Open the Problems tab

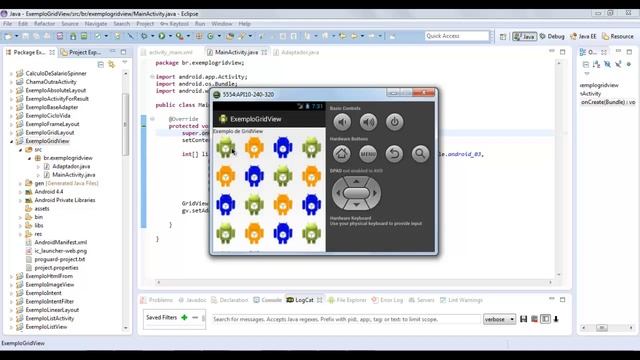tap(156, 300)
